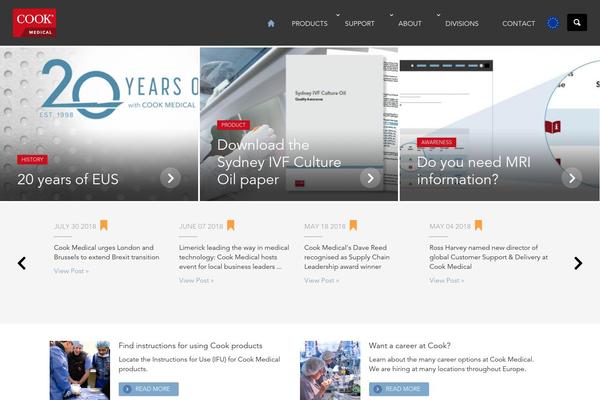
Task: Click the EU flag region selector
Action: coord(553,23)
